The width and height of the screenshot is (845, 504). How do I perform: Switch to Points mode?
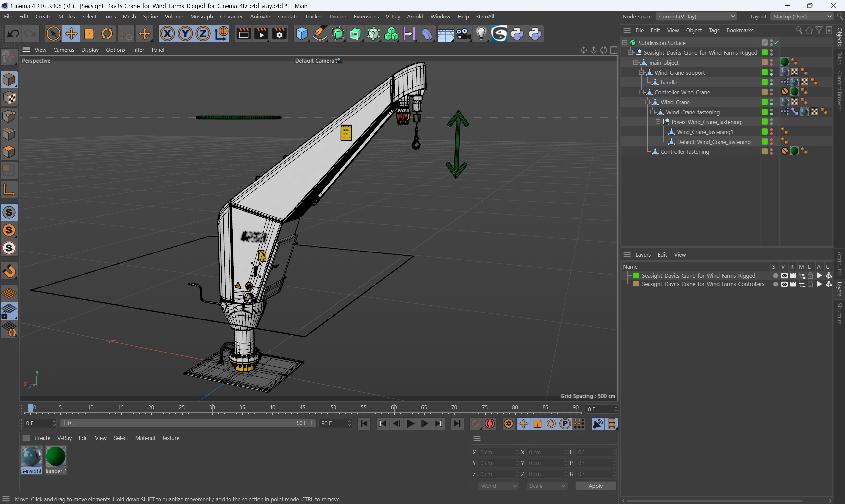coord(9,116)
